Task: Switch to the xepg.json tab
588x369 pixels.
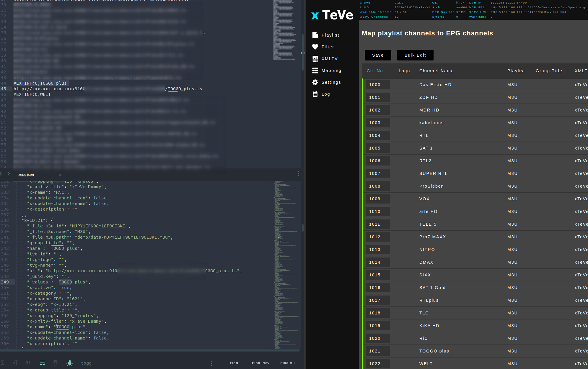Action: point(26,174)
